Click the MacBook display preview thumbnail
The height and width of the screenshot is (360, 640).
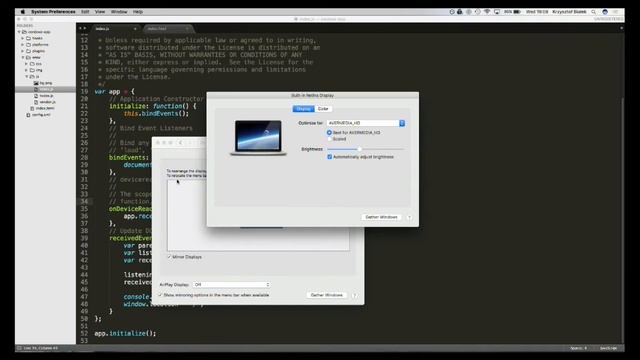258,138
